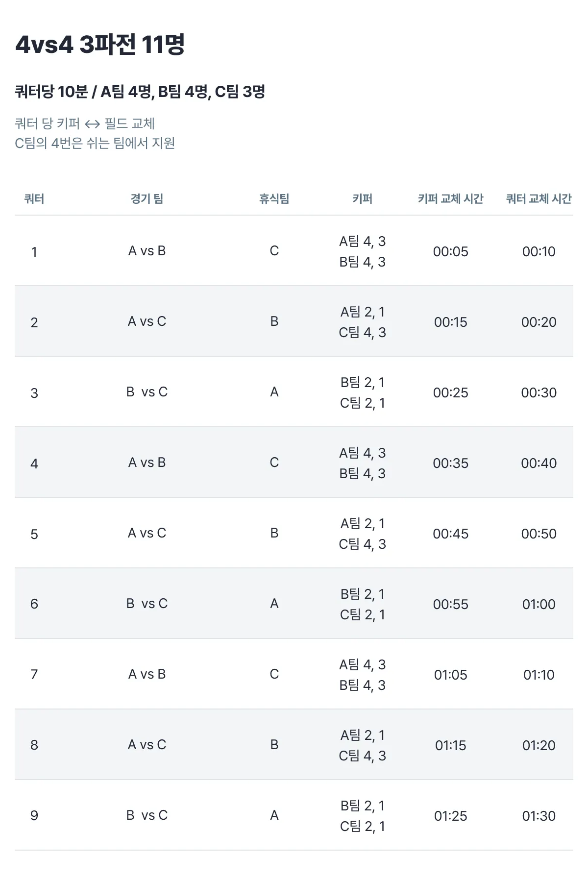Select the keeper swap time 00:45

(x=450, y=534)
